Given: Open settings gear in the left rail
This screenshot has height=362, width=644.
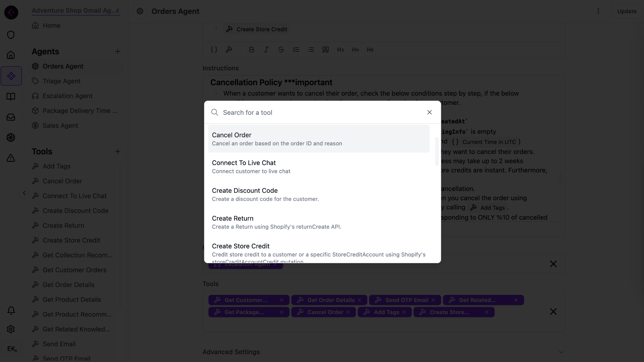Looking at the screenshot, I should pyautogui.click(x=11, y=329).
